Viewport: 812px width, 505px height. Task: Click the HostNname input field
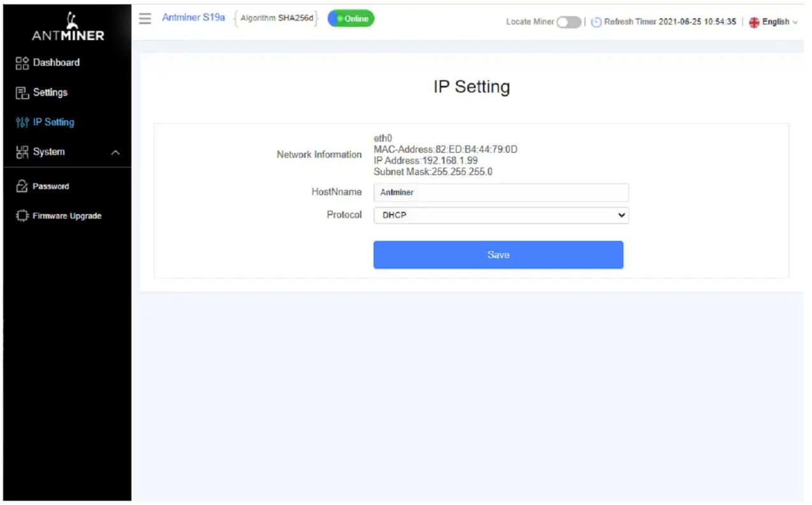pos(501,192)
